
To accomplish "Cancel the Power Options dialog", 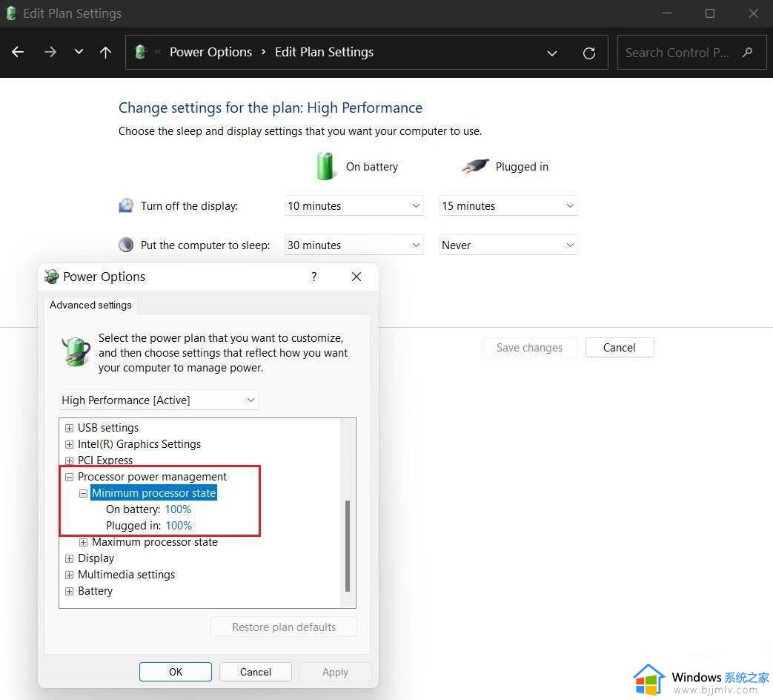I will click(256, 672).
